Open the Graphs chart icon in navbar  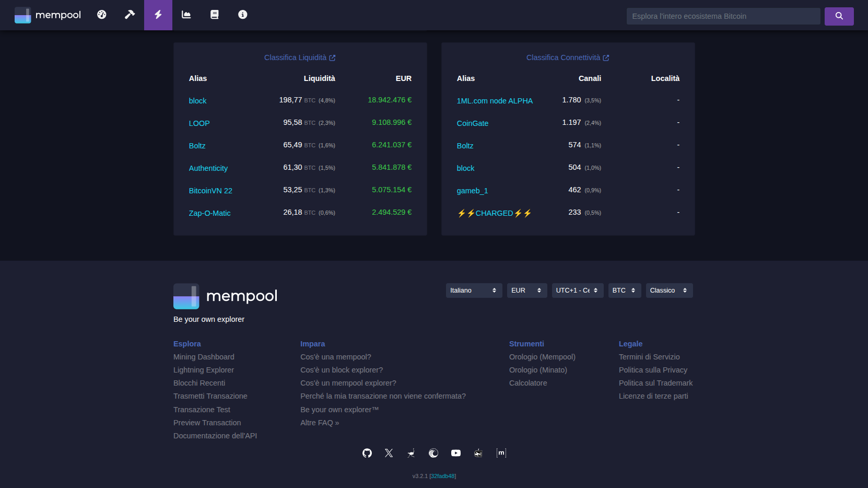pos(186,15)
